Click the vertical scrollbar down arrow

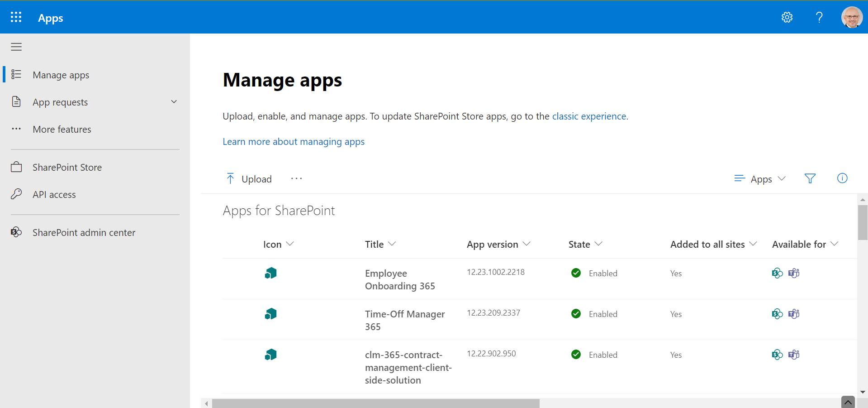pyautogui.click(x=863, y=392)
